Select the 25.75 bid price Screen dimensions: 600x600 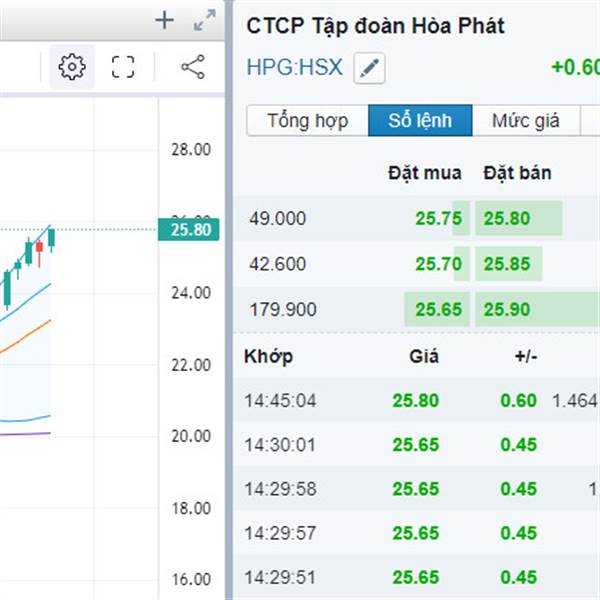(x=439, y=218)
